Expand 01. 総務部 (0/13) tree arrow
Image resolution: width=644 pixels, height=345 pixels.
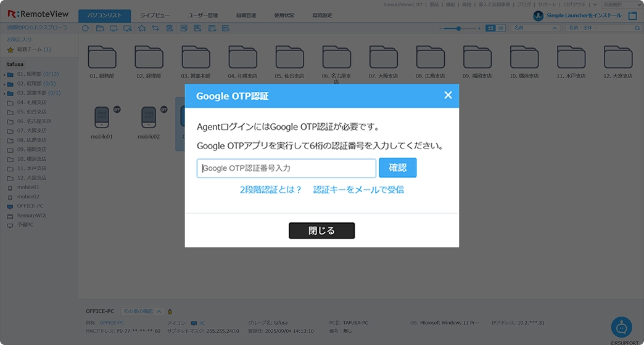tap(4, 75)
